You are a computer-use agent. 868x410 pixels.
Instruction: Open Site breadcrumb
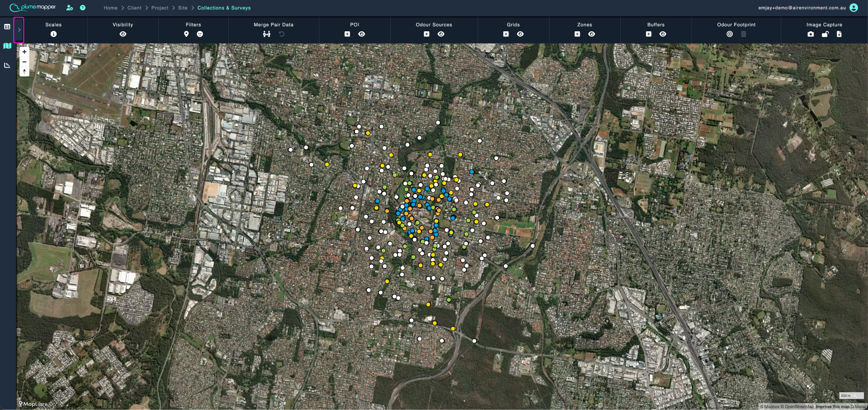(x=183, y=8)
